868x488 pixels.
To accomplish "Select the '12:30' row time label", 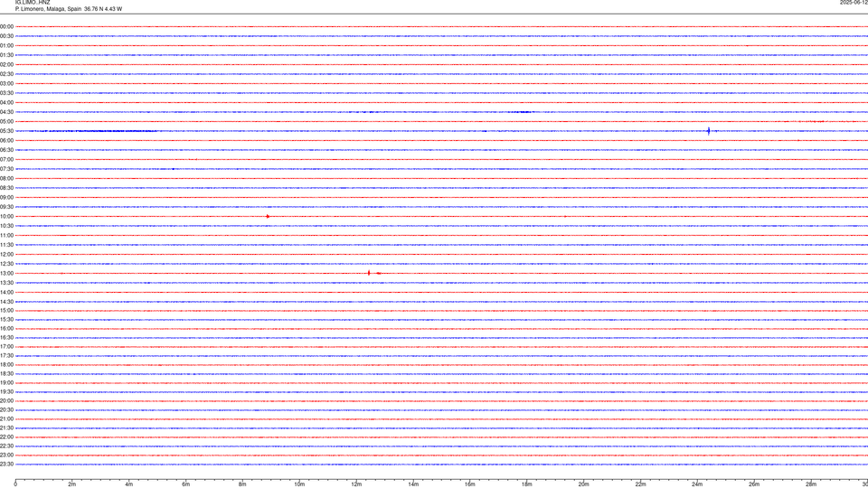I will (6, 264).
